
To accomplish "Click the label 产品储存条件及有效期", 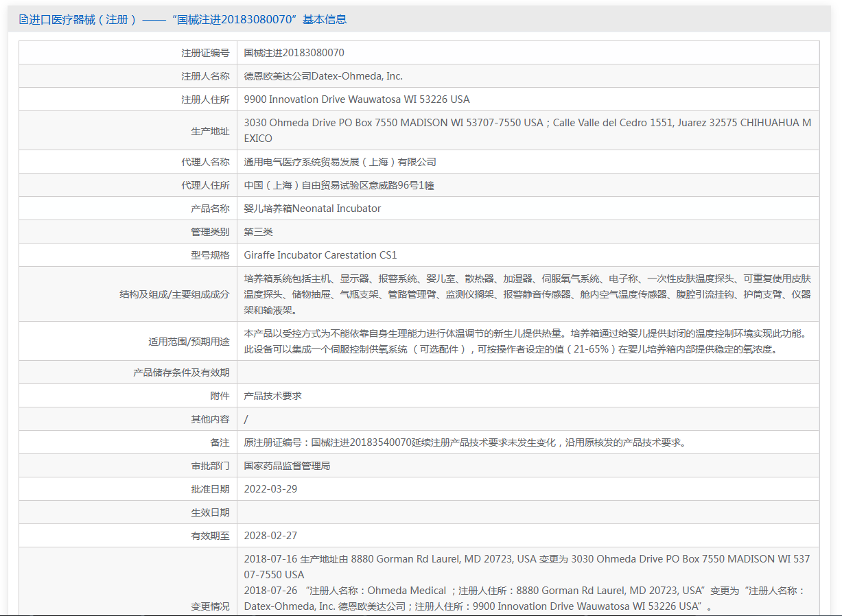I will click(x=181, y=372).
